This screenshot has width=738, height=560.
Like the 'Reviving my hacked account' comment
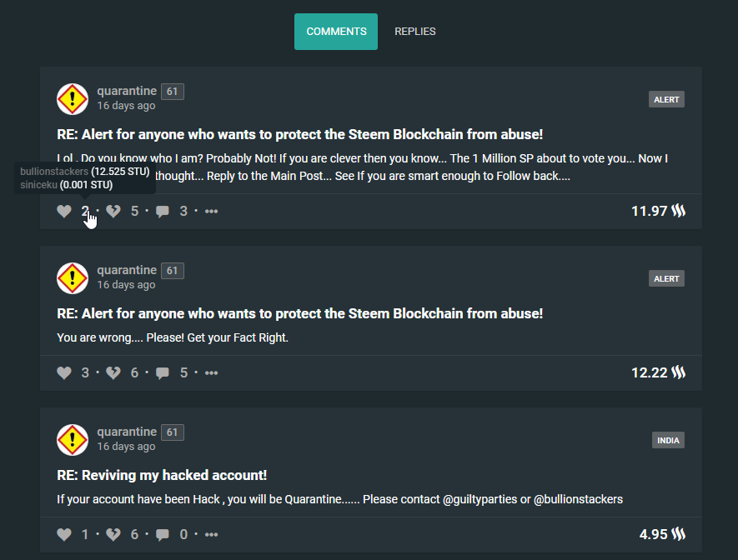64,535
